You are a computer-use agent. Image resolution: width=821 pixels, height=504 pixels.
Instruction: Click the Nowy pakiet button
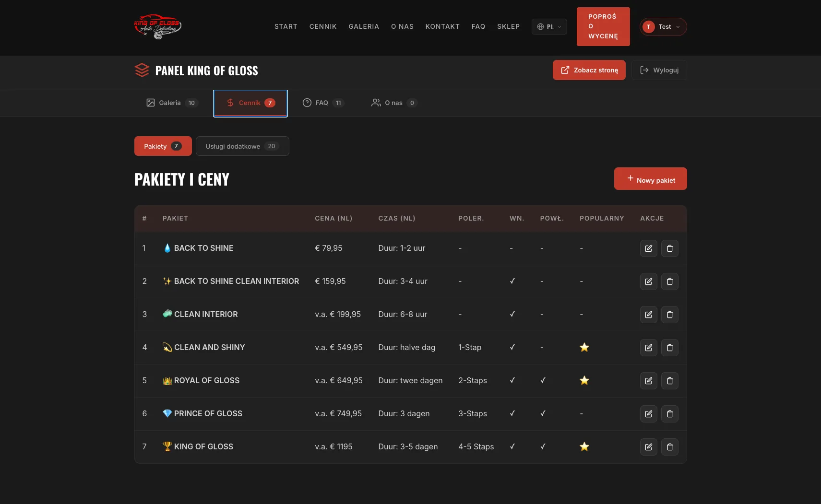point(650,179)
